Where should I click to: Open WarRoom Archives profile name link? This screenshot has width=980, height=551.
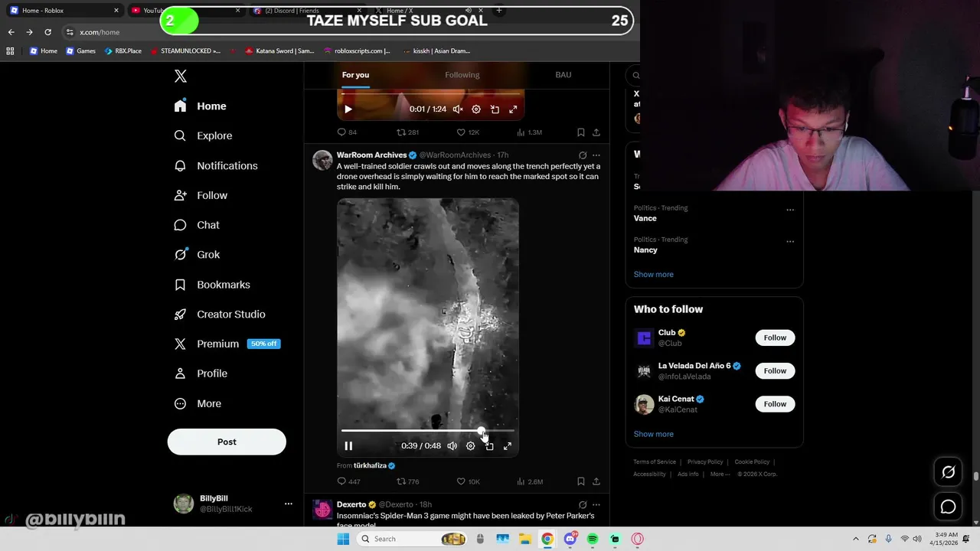(x=372, y=155)
